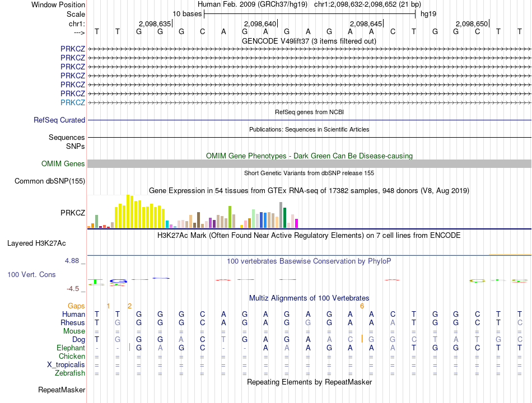The height and width of the screenshot is (403, 532).
Task: Click the Window Position track label
Action: coord(58,4)
